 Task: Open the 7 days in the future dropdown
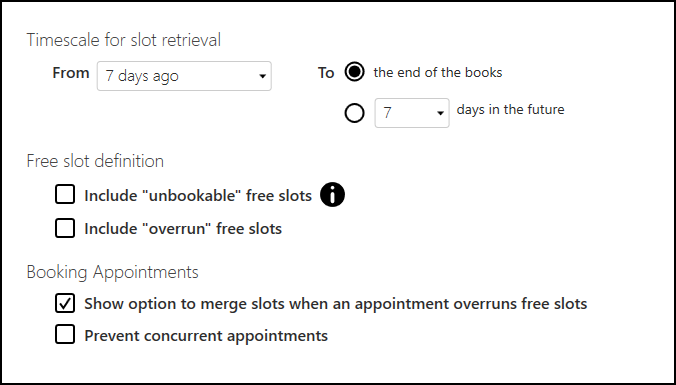coord(412,113)
